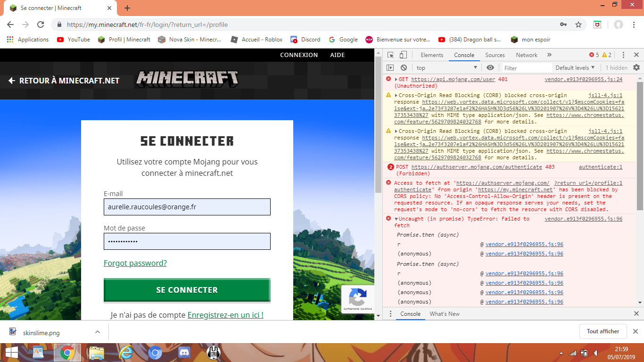Expand the second CORB warning entry
Viewport: 644px width, 362px height.
[396, 131]
